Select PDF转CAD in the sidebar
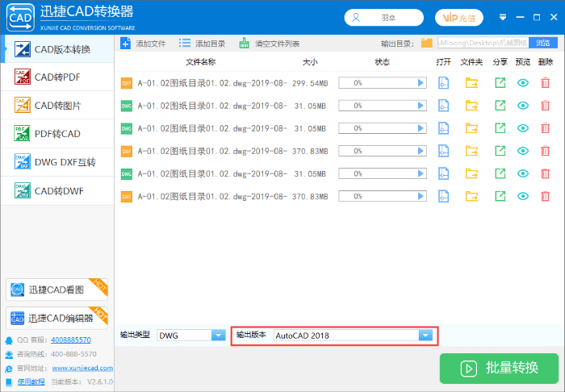 tap(57, 134)
